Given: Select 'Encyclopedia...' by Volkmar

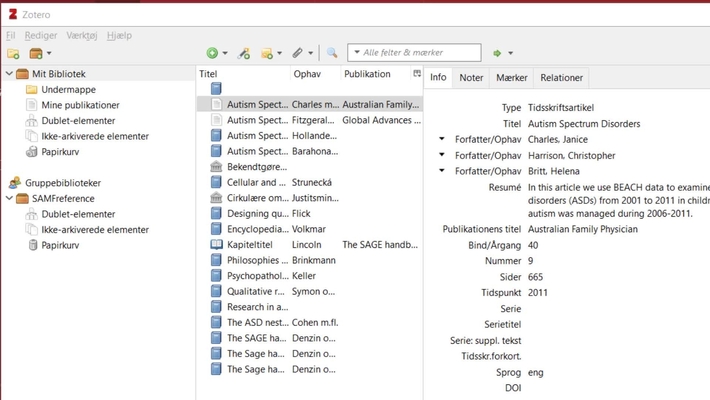Looking at the screenshot, I should (x=310, y=229).
